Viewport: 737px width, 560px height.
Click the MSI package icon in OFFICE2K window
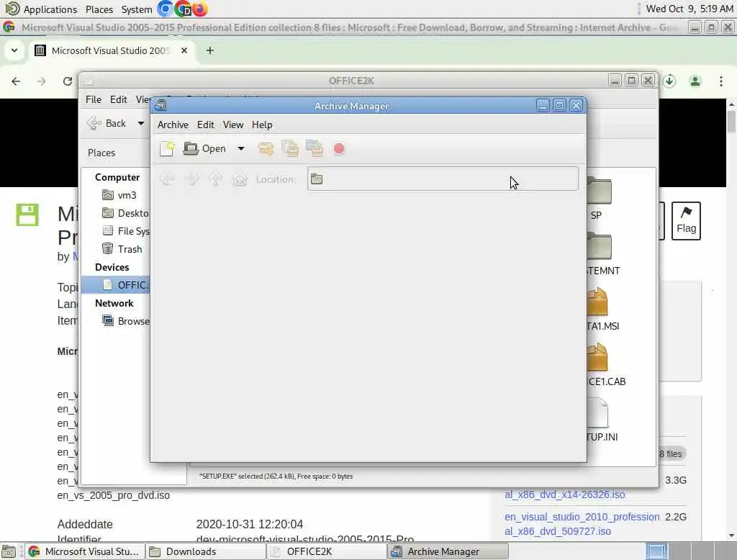(x=597, y=302)
